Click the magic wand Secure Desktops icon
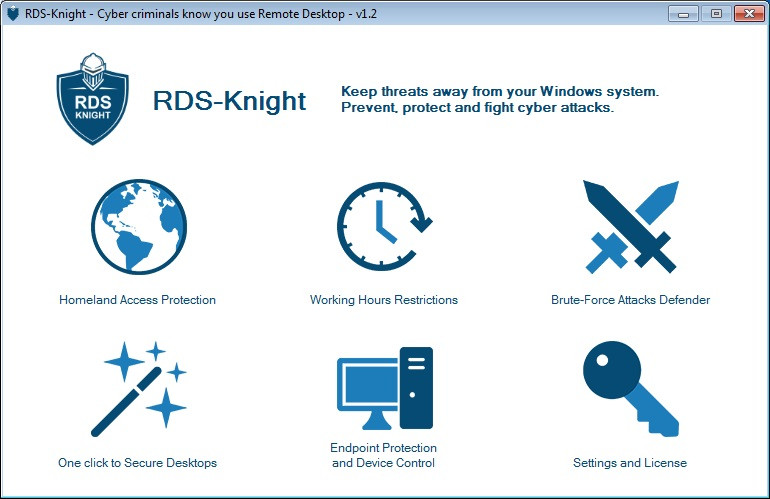 tap(139, 388)
